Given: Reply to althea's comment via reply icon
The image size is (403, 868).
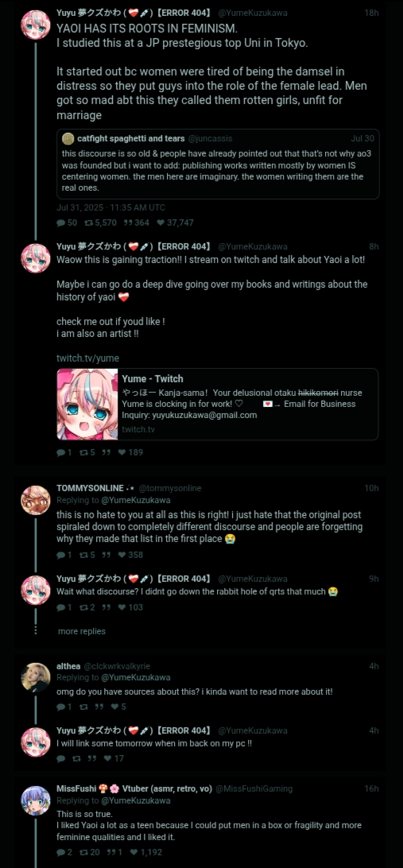Looking at the screenshot, I should pos(60,707).
